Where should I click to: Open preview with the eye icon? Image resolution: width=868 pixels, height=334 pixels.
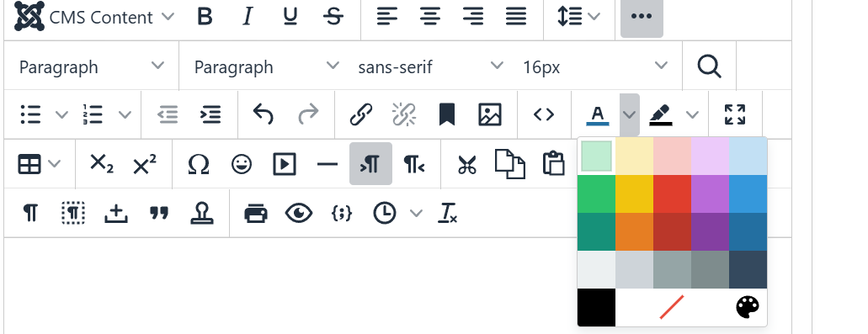coord(299,214)
